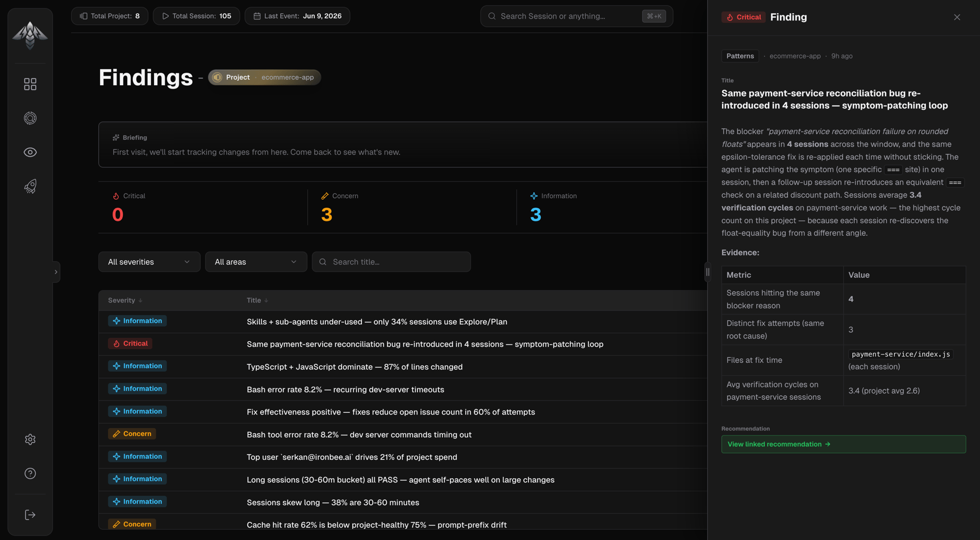Click the Critical count 0
Screen dimensions: 980x540
tap(118, 215)
